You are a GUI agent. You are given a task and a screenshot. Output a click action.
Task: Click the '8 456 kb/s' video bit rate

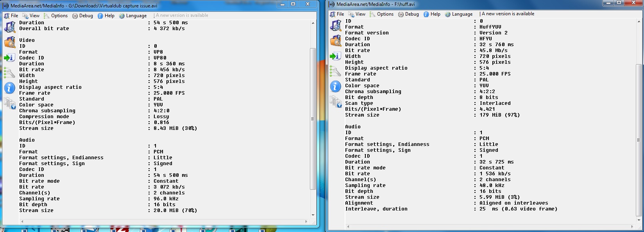pos(169,70)
